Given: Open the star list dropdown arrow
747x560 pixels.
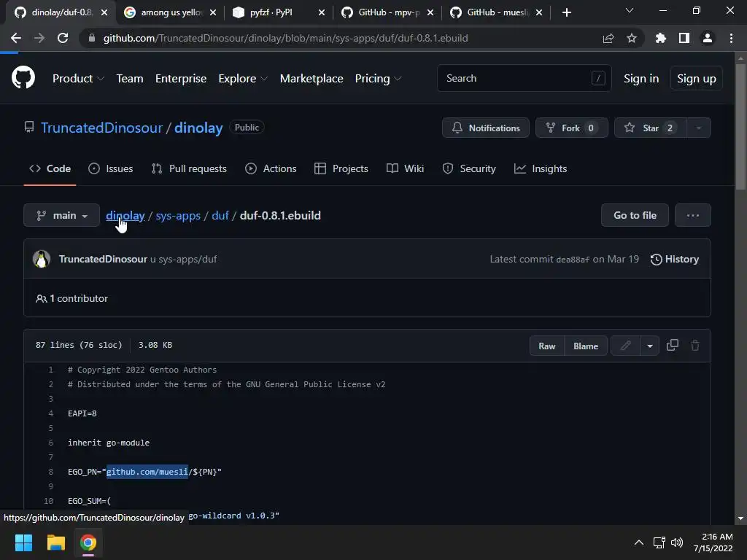Looking at the screenshot, I should click(698, 128).
